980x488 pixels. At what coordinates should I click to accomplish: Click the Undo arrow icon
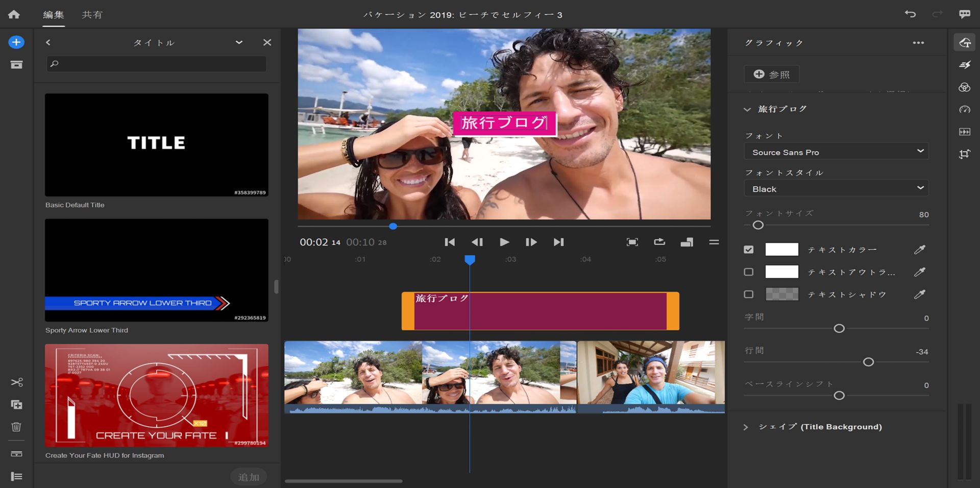click(x=910, y=14)
